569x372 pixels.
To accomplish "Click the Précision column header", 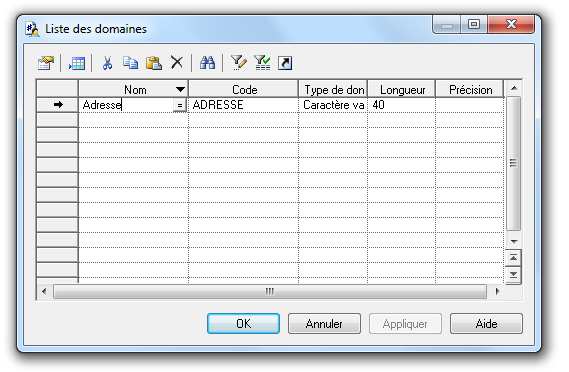I will coord(470,89).
